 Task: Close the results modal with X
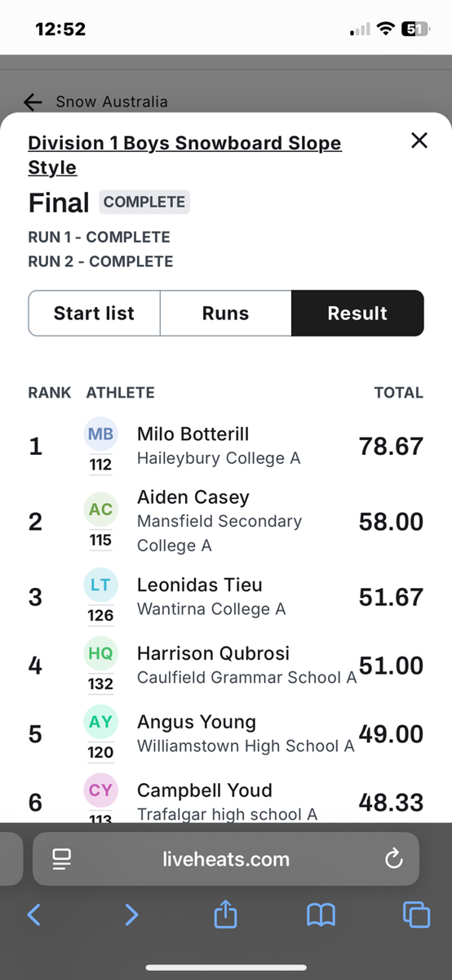[x=419, y=140]
